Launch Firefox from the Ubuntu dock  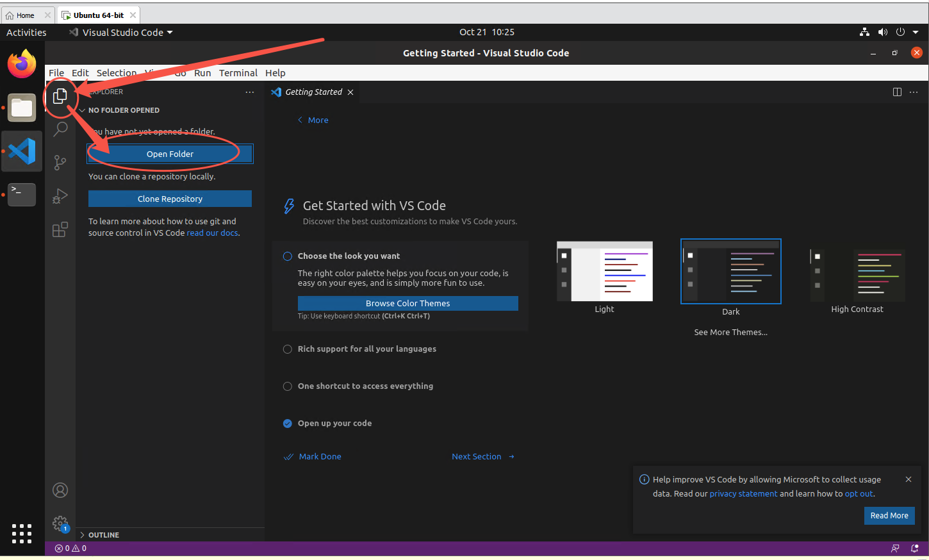tap(22, 64)
